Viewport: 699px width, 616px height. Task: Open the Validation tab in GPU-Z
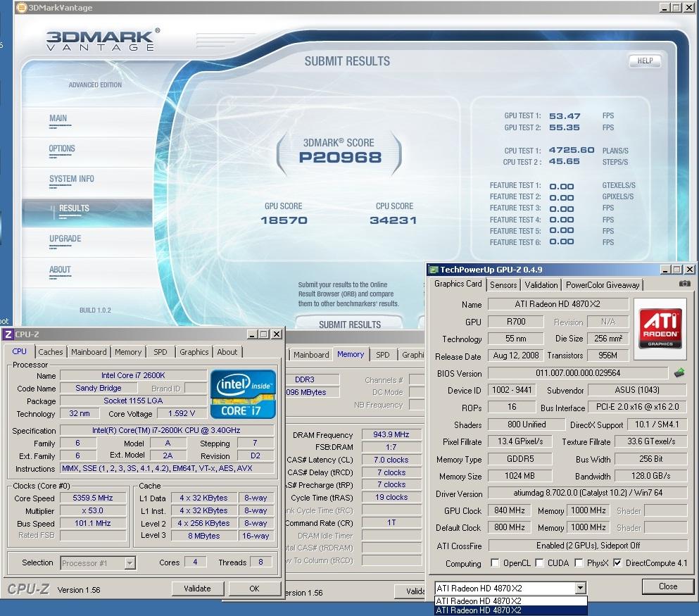coord(541,285)
